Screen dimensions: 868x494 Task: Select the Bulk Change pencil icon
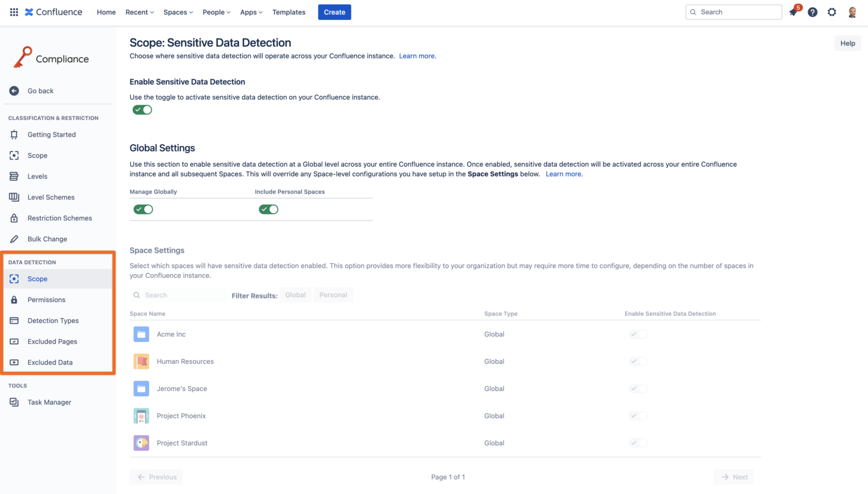14,239
